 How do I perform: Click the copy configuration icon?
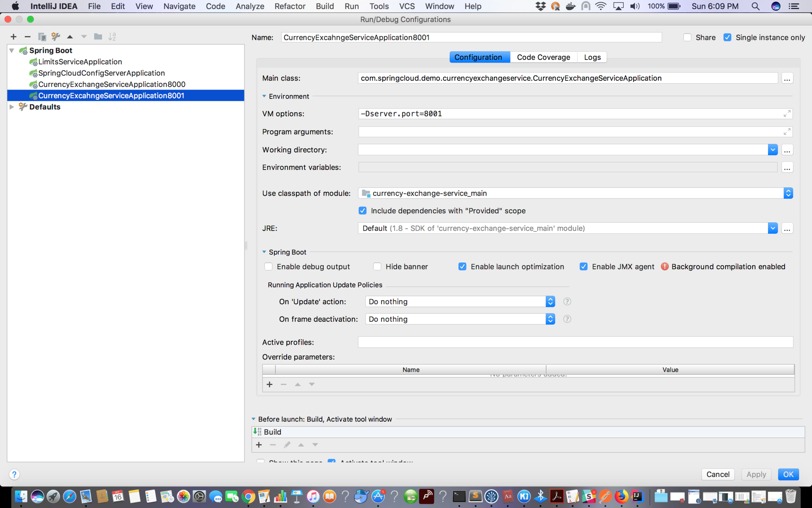[42, 37]
